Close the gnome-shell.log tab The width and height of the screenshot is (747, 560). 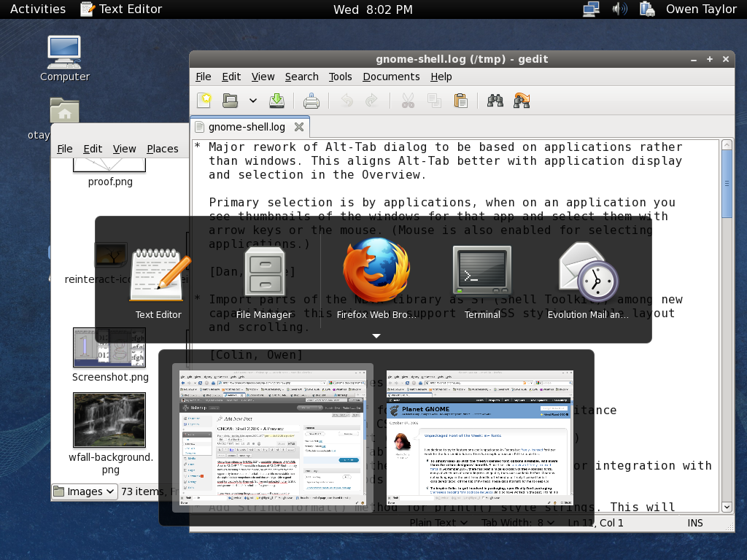click(298, 127)
